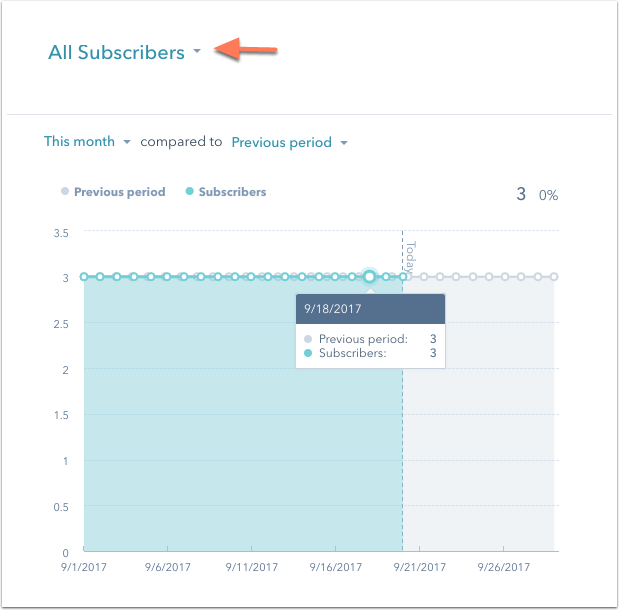Click the arrow beside This month
Image resolution: width=619 pixels, height=610 pixels.
pos(127,142)
